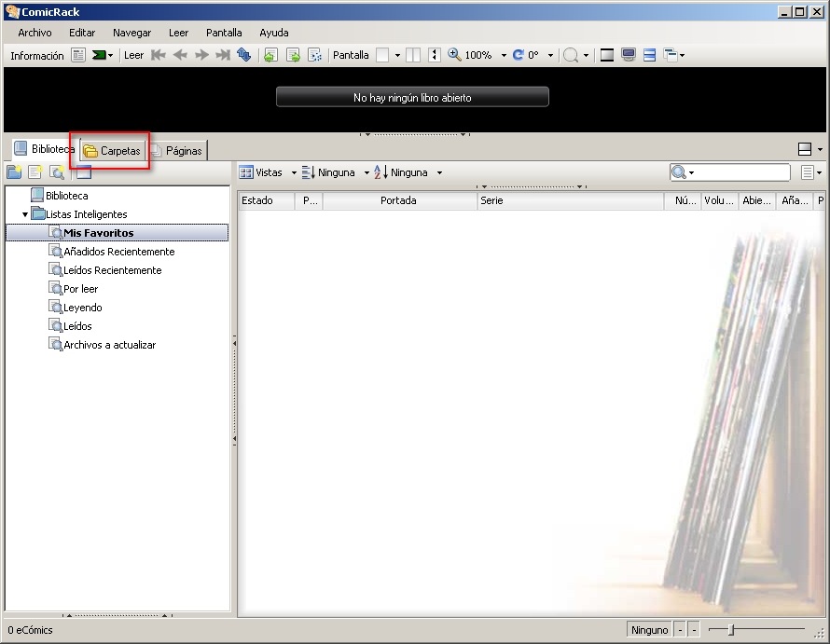The width and height of the screenshot is (830, 644).
Task: Open the zoom percentage dropdown arrow
Action: (504, 55)
